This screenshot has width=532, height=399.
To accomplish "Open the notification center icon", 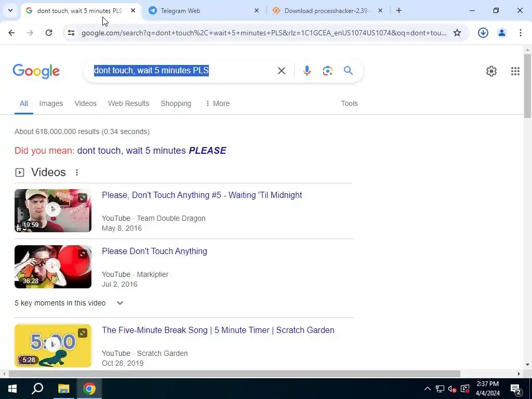I will coord(516,389).
